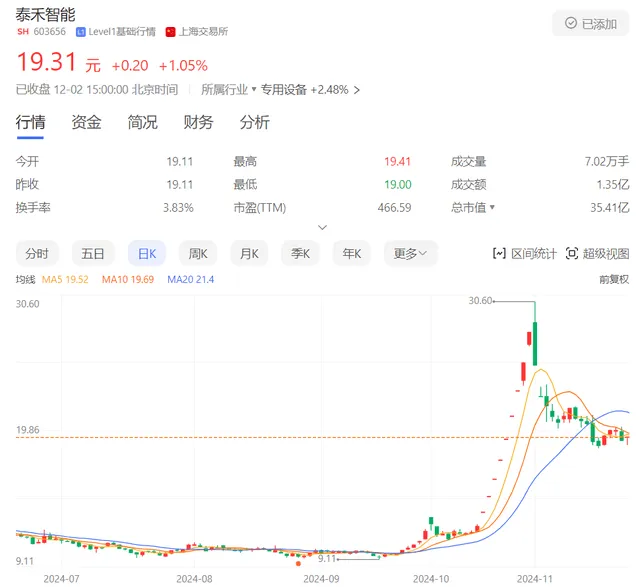Viewport: 640px width, 587px height.
Task: Click the 前复权 adjustment button
Action: [614, 280]
